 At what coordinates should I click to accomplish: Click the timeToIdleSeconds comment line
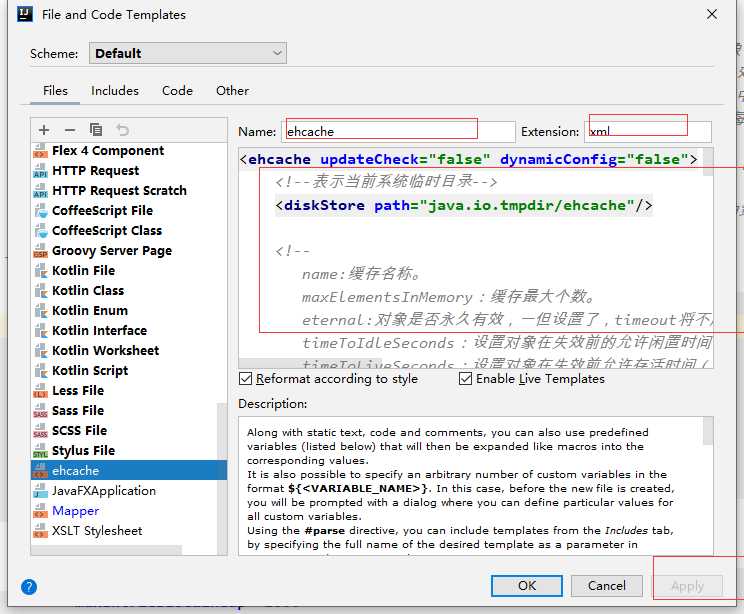(507, 343)
